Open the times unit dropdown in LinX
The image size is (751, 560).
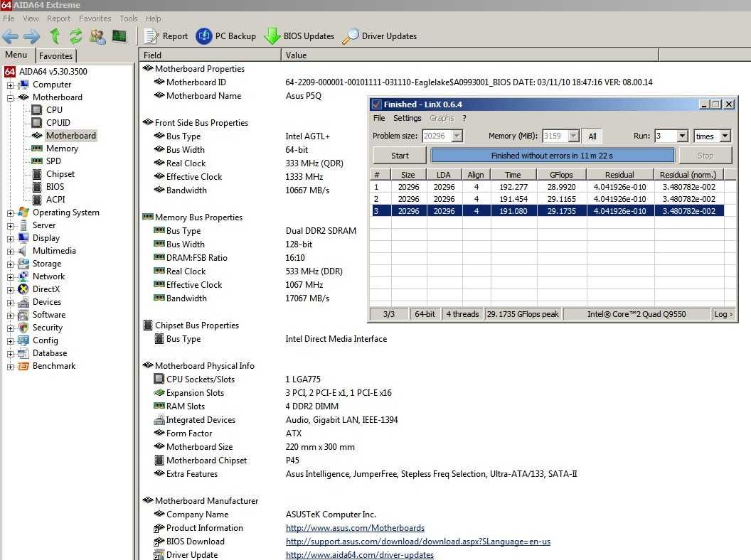(x=725, y=136)
